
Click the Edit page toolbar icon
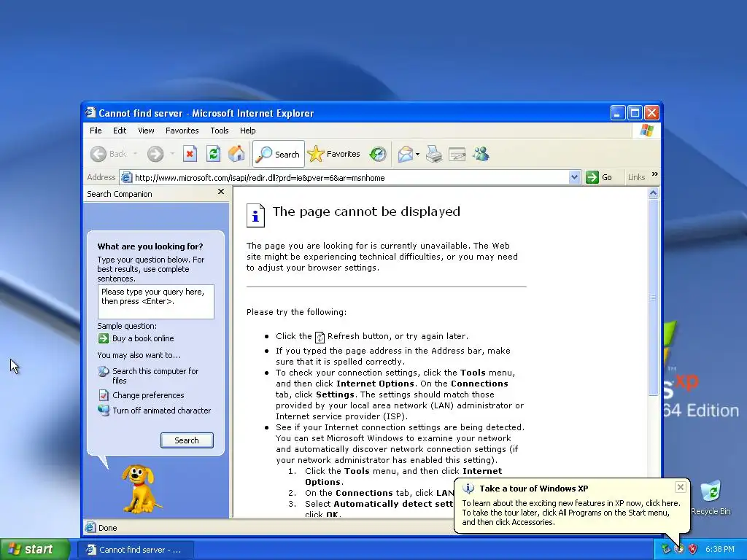pyautogui.click(x=457, y=155)
